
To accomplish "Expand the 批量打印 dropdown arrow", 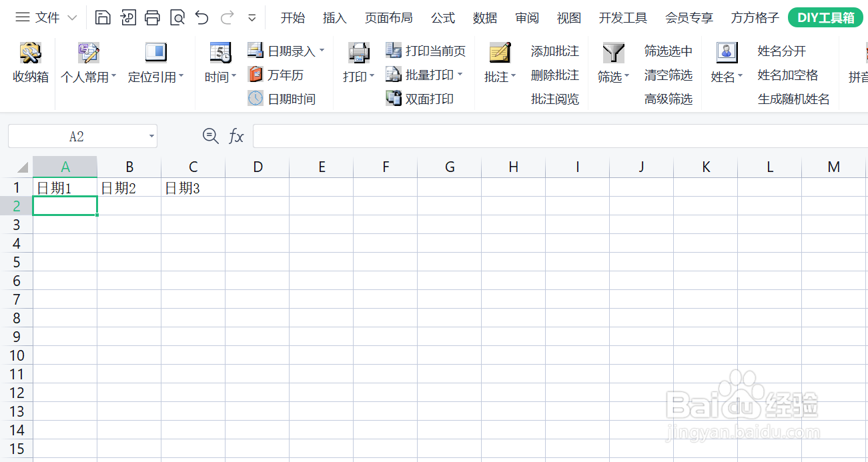I will [x=460, y=75].
